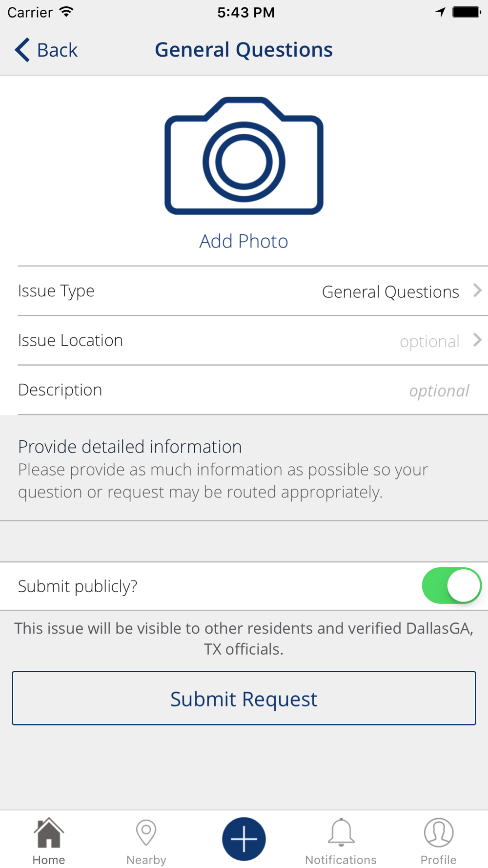Viewport: 488px width, 868px height.
Task: Open the General Questions issue type selection
Action: click(x=390, y=292)
